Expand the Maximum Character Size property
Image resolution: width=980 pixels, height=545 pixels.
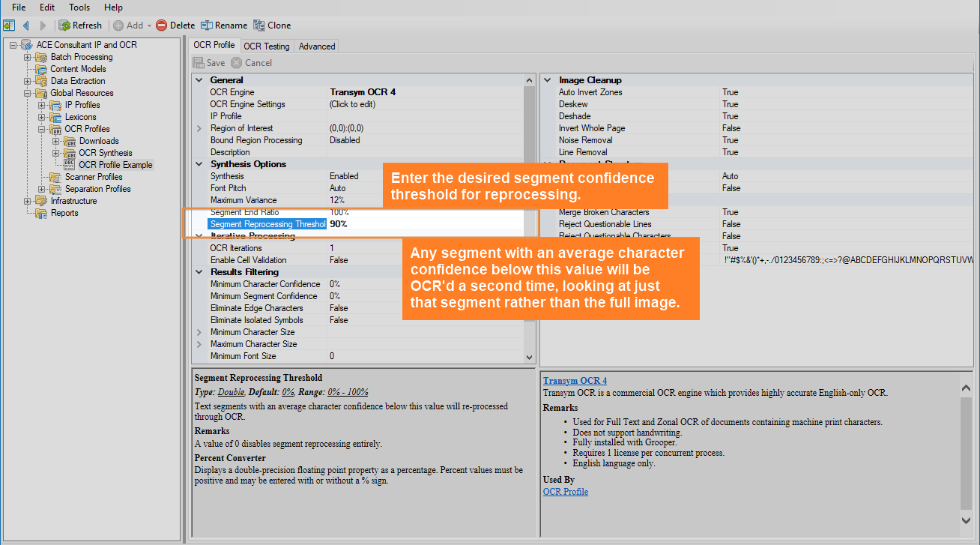click(199, 344)
